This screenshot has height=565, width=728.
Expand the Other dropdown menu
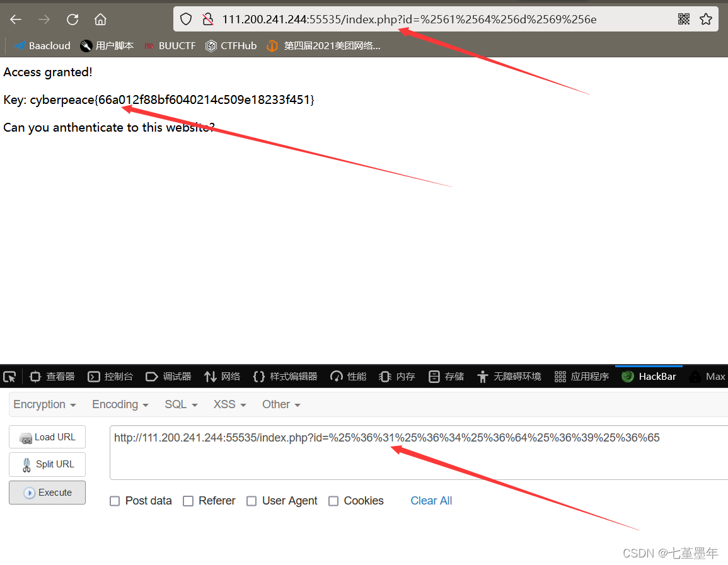(281, 404)
